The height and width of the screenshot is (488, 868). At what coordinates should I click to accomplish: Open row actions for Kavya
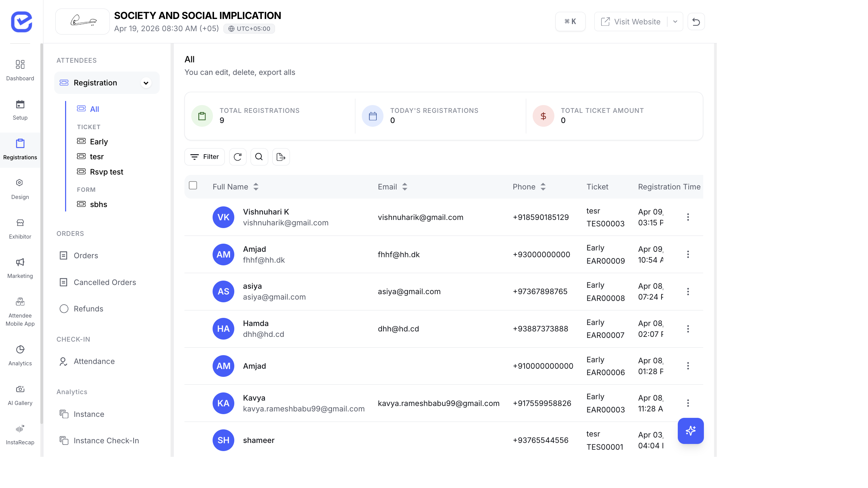[688, 403]
